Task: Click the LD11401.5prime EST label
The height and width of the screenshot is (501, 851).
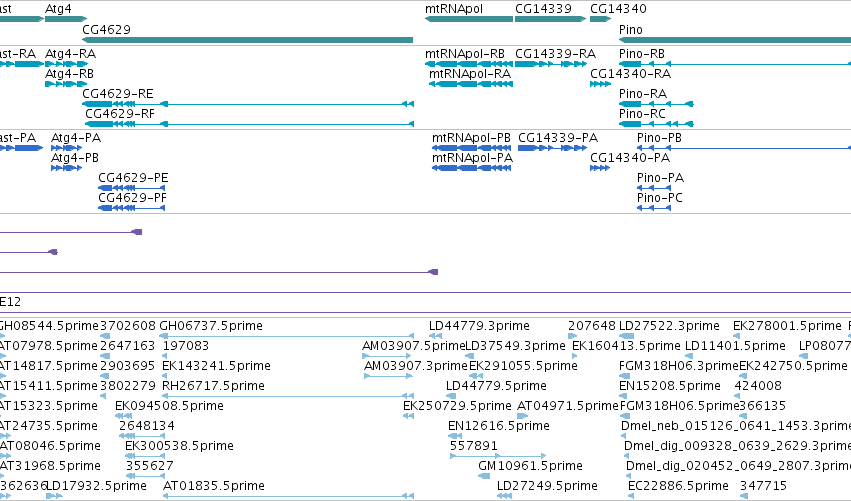Action: 735,346
